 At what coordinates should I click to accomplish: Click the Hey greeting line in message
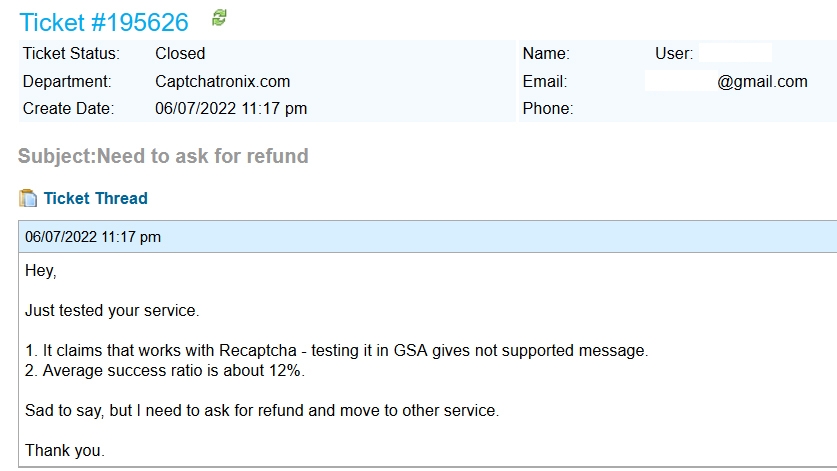pos(41,271)
